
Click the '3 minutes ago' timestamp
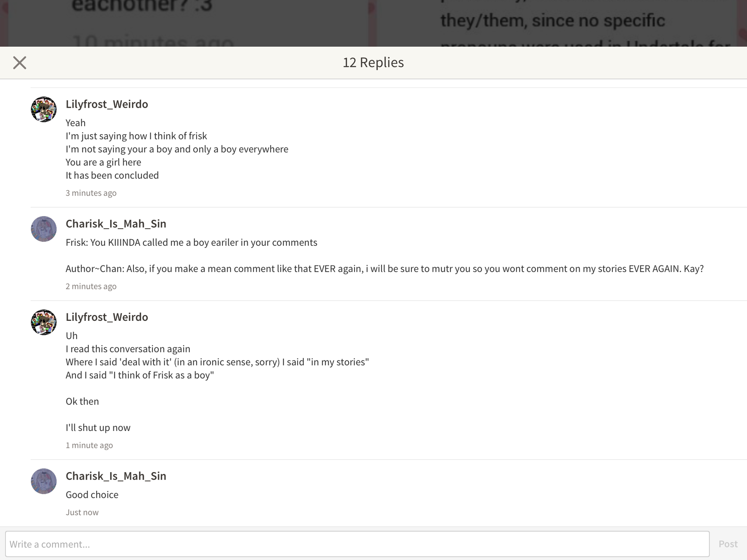pos(91,193)
